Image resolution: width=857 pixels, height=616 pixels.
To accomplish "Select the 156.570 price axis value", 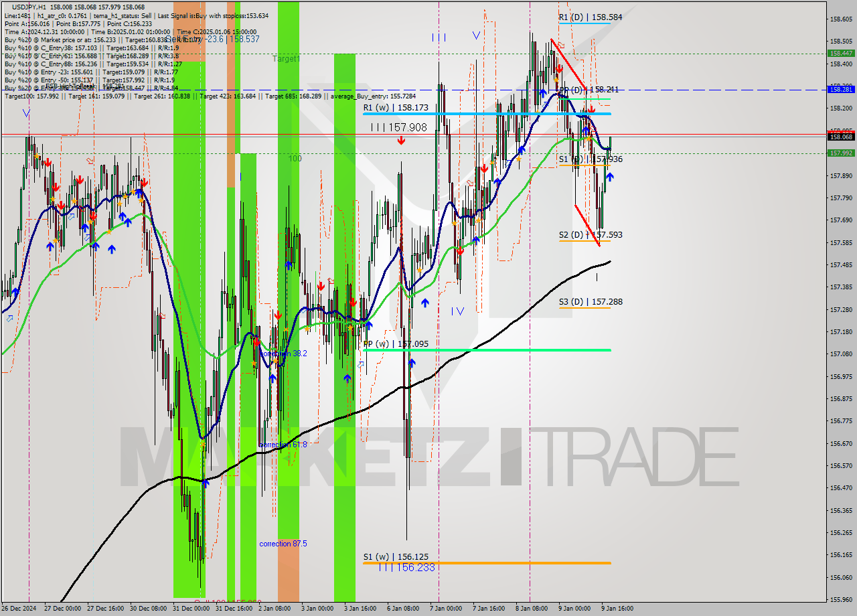I will pos(841,465).
